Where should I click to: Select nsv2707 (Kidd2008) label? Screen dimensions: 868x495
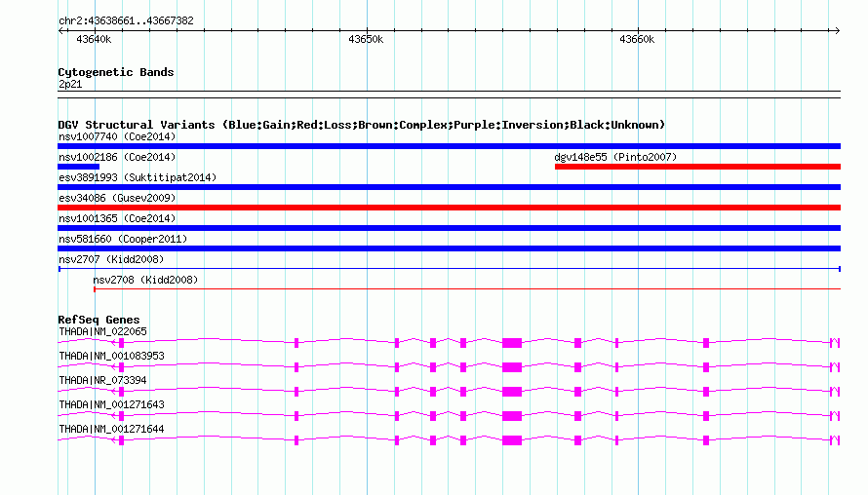111,259
